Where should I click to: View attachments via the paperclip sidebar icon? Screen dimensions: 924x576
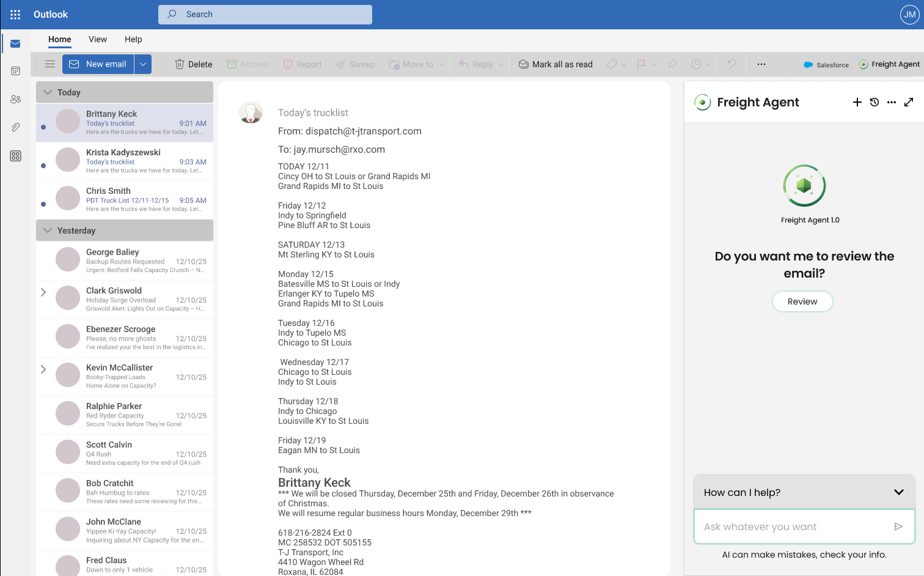click(x=15, y=127)
